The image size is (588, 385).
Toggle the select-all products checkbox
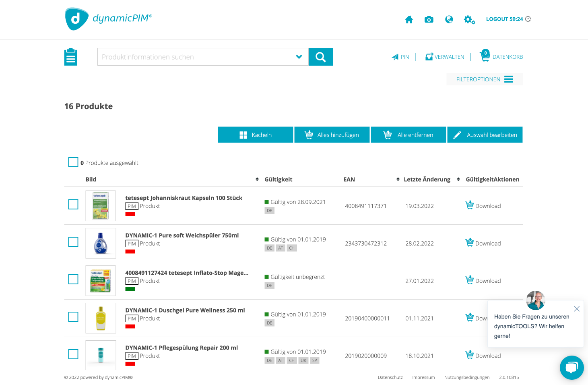[x=73, y=162]
